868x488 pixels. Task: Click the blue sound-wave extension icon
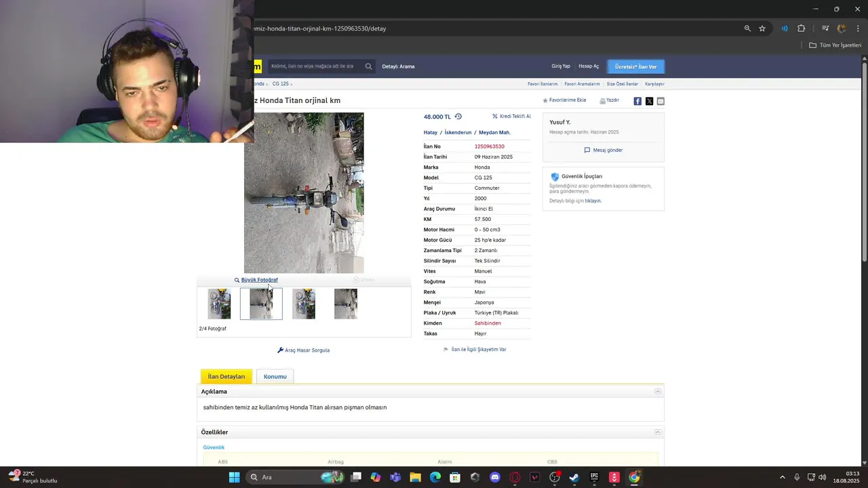785,28
